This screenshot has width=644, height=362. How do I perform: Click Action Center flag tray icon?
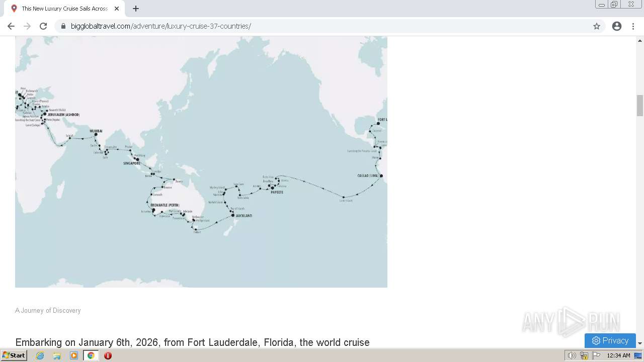pyautogui.click(x=596, y=355)
